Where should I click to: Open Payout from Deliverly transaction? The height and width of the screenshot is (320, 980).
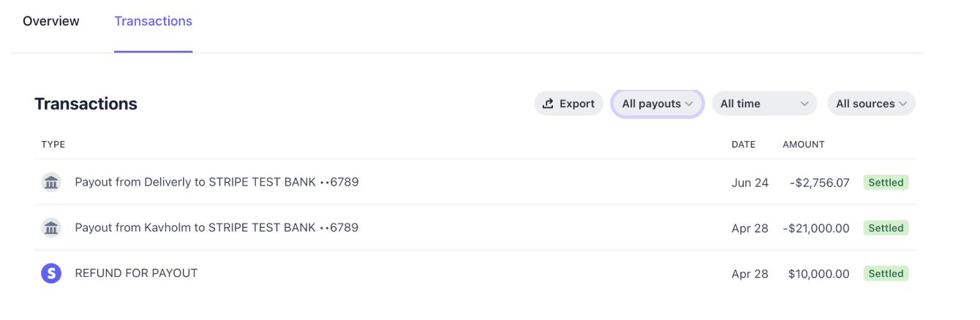click(216, 182)
